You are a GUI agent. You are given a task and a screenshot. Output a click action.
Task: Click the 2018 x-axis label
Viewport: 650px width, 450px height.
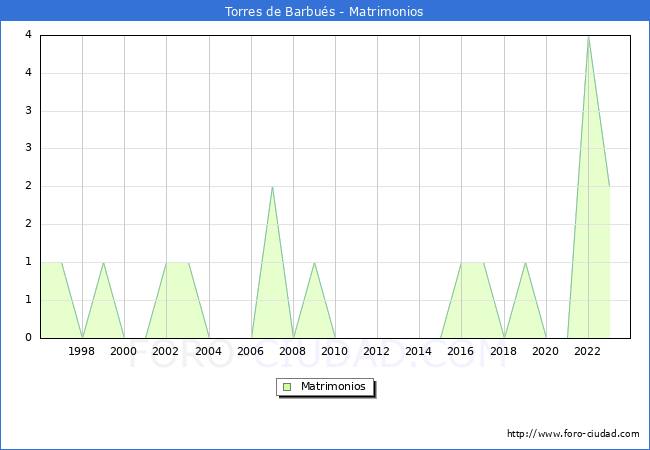click(x=503, y=351)
